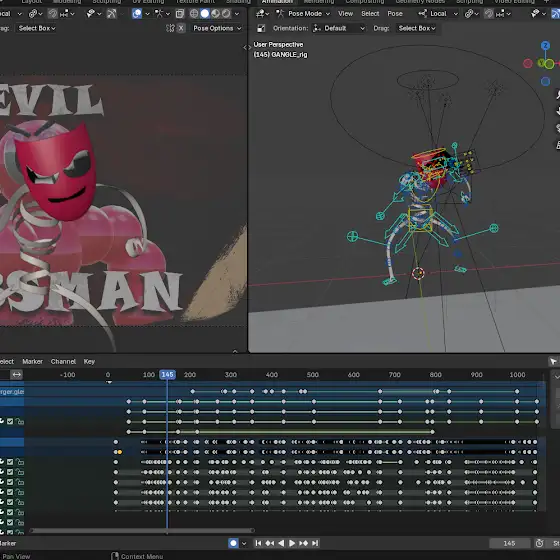
Task: Click auto IK icon beside X mirror button
Action: [x=171, y=28]
